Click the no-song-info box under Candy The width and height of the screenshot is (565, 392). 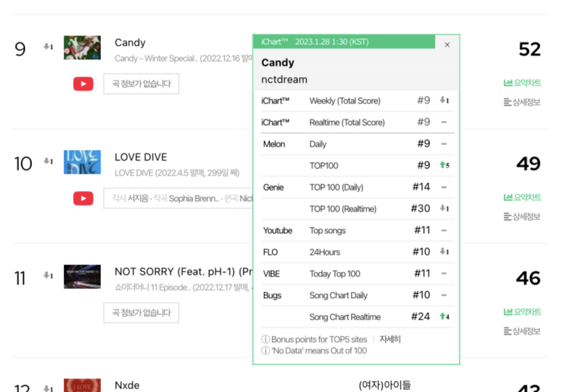coord(141,84)
